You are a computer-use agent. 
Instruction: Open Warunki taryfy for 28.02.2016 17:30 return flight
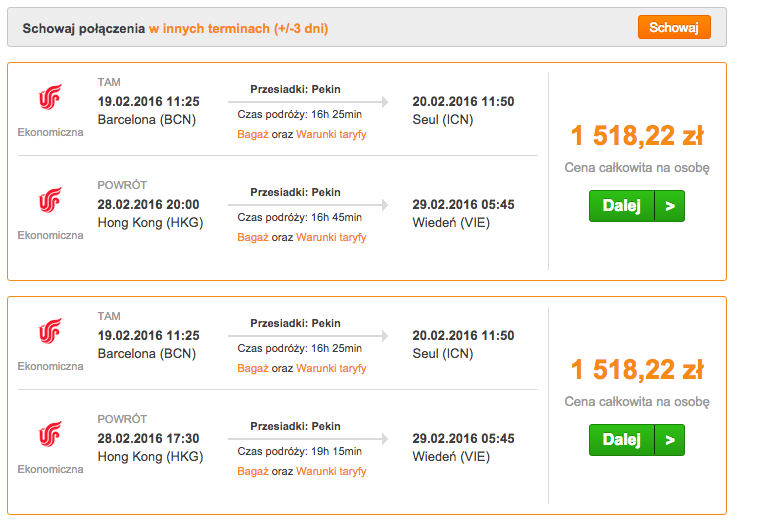pyautogui.click(x=331, y=471)
